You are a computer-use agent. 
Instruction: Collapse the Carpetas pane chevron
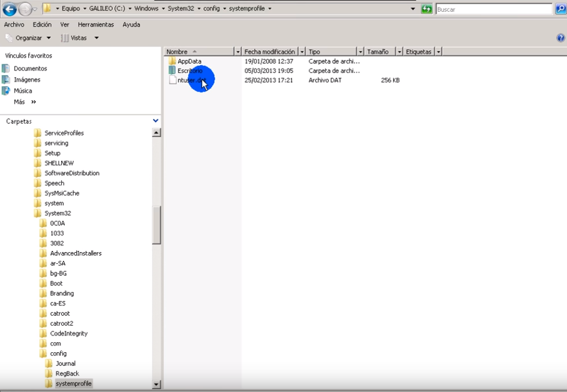(155, 121)
